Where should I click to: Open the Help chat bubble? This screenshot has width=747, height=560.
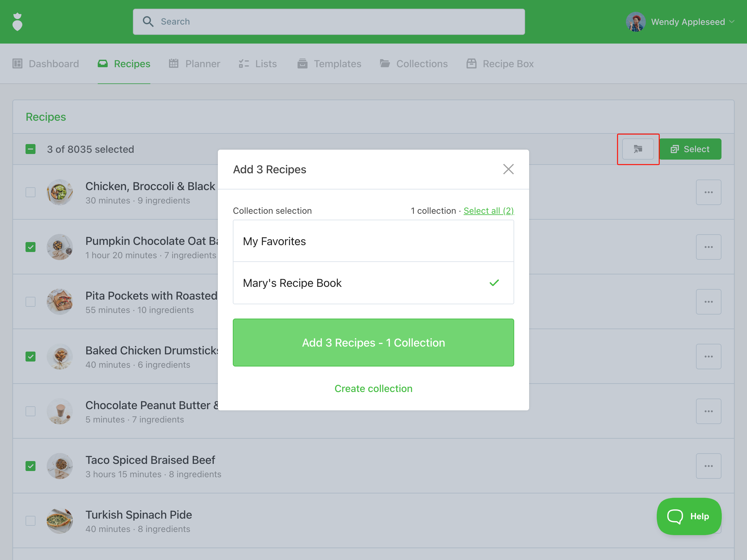pos(688,516)
